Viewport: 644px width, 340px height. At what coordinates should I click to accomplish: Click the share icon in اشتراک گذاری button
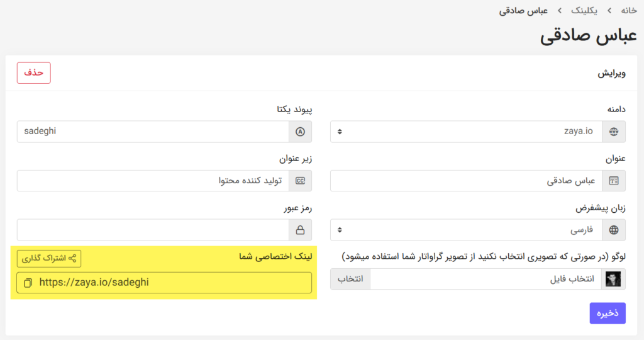pyautogui.click(x=72, y=258)
